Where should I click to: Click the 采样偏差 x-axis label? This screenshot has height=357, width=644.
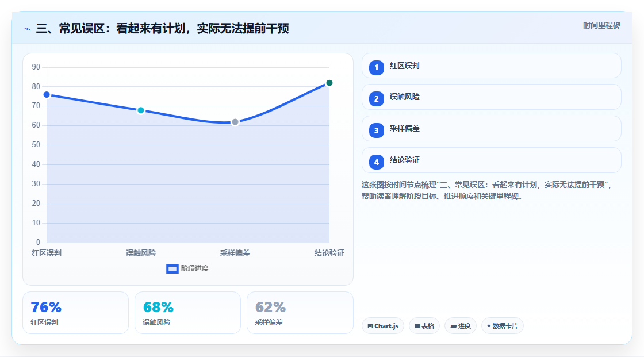pyautogui.click(x=235, y=253)
